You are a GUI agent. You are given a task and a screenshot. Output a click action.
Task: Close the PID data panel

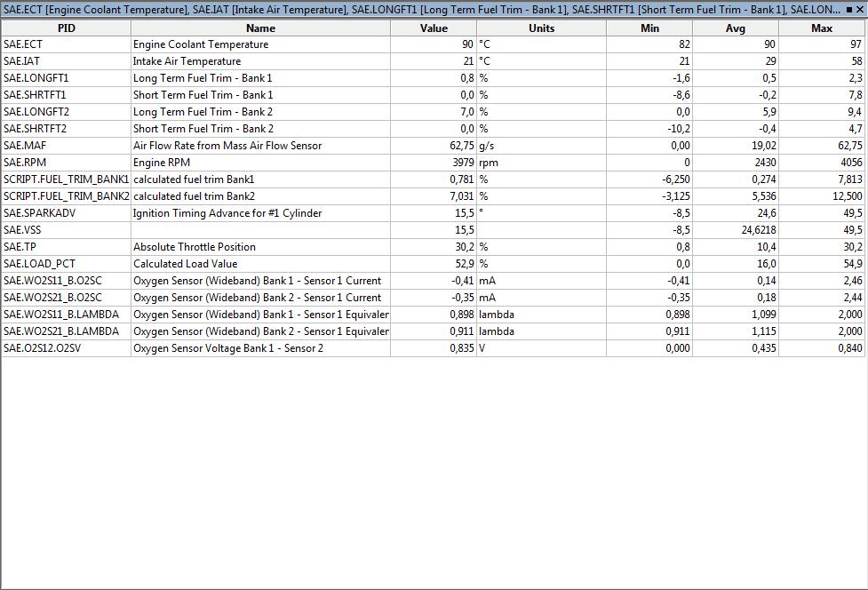860,10
